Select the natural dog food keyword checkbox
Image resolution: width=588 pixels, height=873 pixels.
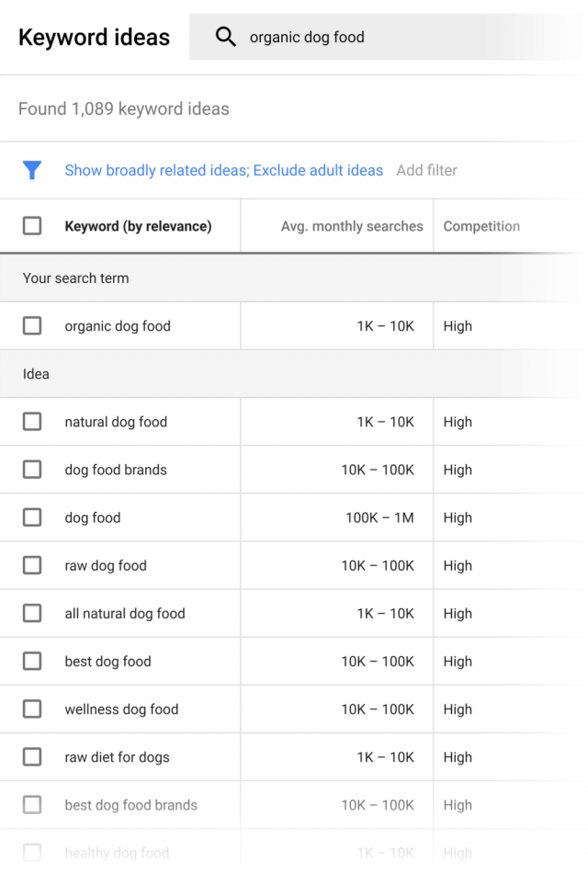32,422
